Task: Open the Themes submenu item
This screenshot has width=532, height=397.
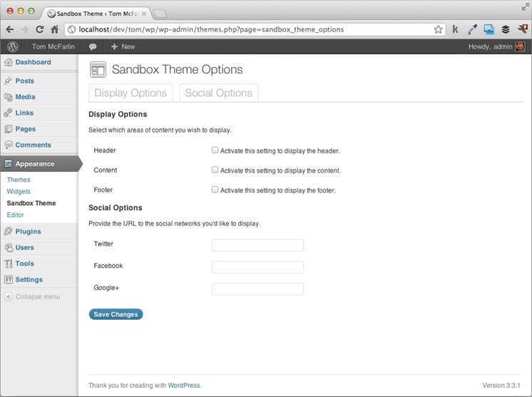Action: 19,180
